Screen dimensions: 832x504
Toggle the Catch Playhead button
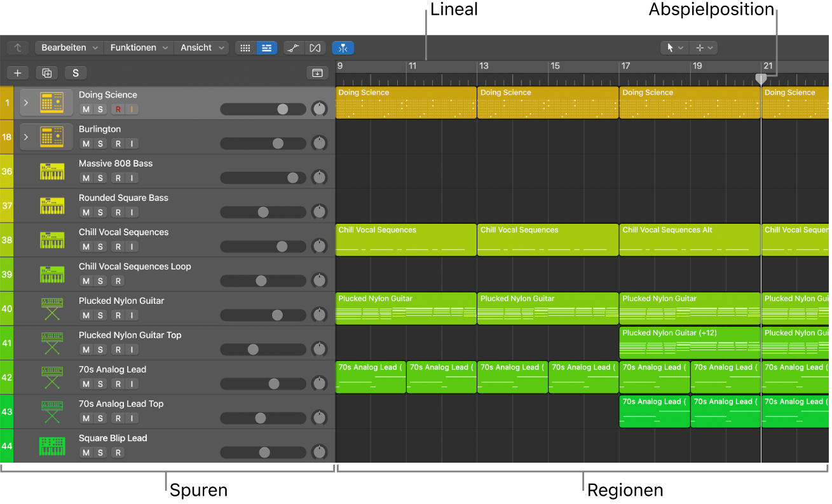pos(343,48)
